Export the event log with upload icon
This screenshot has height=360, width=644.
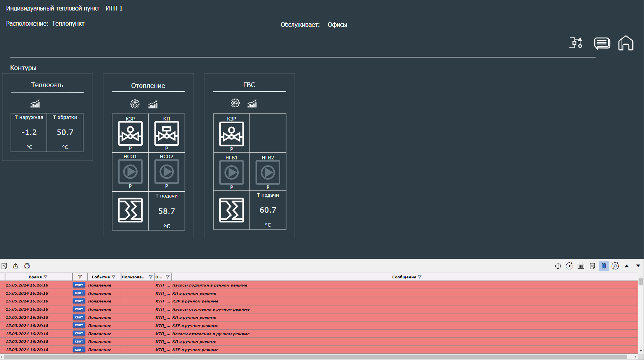(x=16, y=266)
